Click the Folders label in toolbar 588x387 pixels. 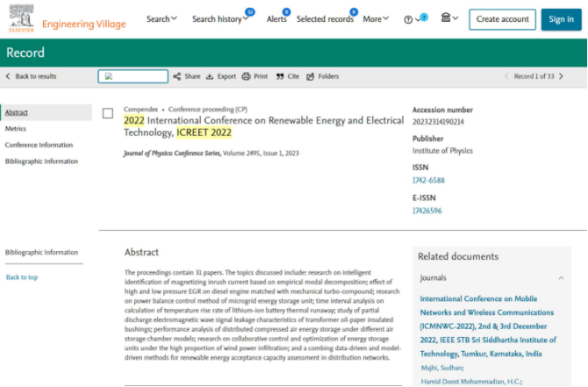(328, 76)
